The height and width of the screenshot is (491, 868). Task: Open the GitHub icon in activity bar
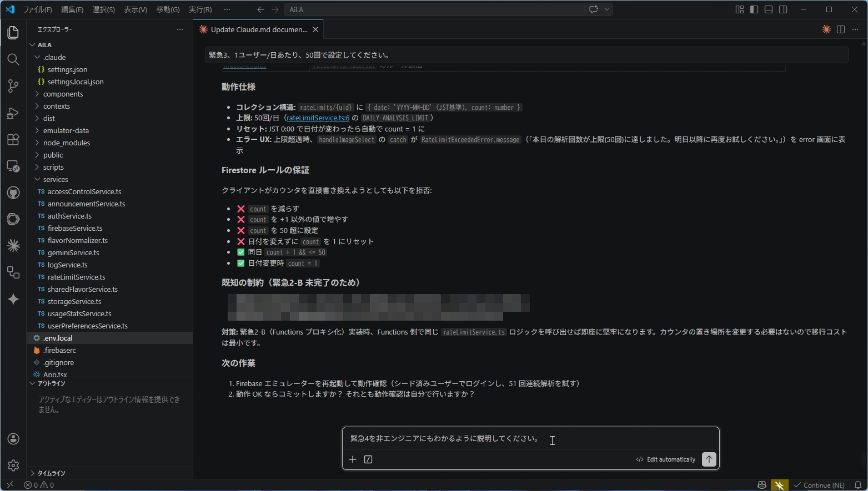13,193
